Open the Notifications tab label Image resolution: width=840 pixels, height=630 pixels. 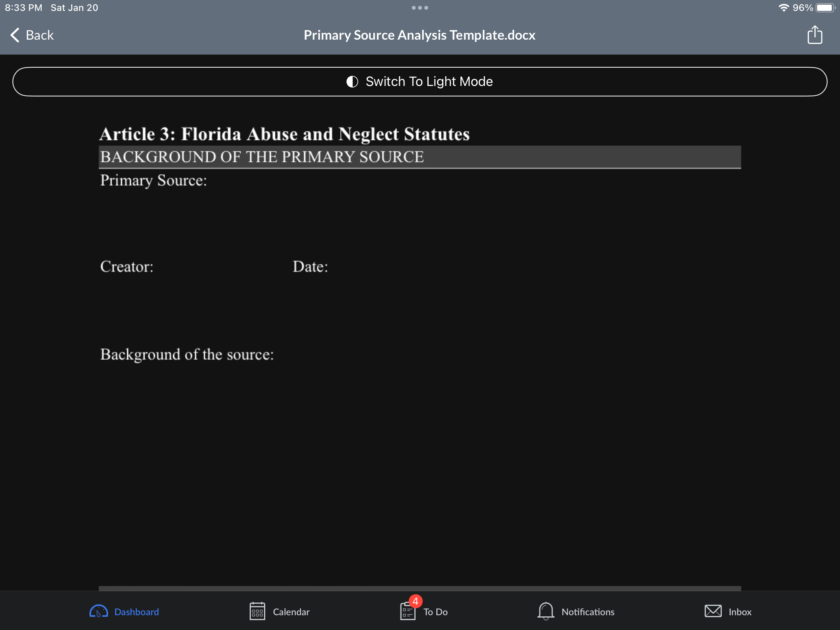pos(588,612)
